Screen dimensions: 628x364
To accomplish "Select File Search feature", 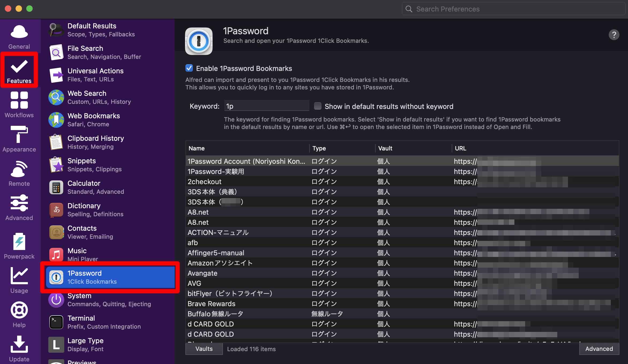I will coord(110,52).
